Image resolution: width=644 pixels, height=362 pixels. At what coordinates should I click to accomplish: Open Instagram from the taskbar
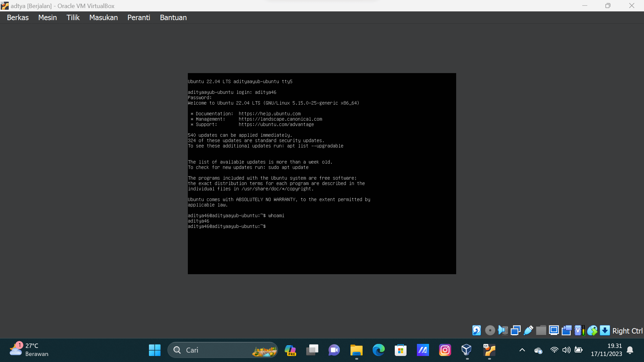(445, 350)
